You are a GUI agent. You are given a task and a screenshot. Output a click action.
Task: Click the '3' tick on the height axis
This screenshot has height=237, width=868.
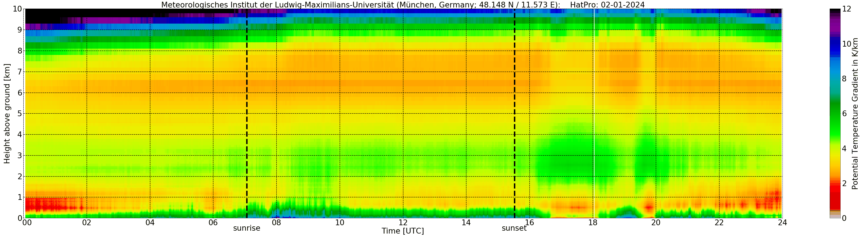pos(20,156)
